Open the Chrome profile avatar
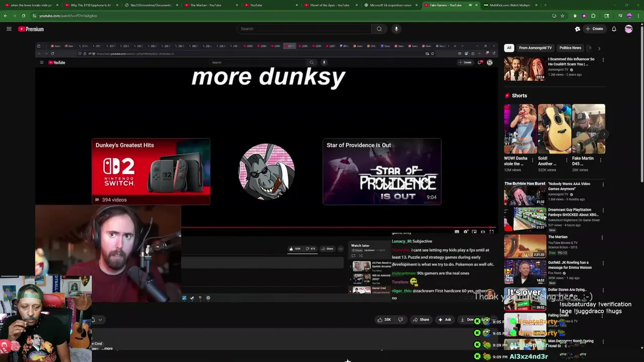This screenshot has width=644, height=362. [629, 16]
